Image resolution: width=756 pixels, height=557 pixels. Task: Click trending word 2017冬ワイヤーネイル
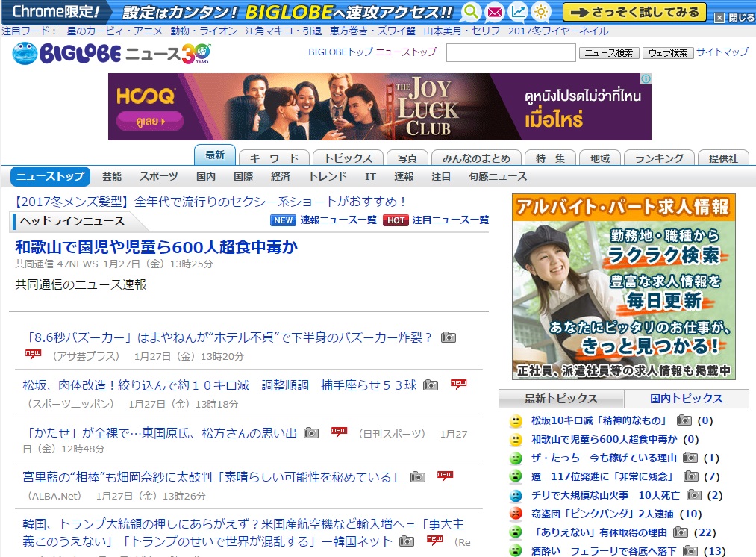(x=558, y=31)
